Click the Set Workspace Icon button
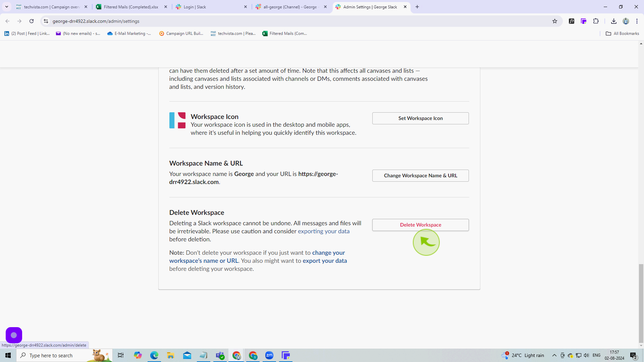Viewport: 644px width, 362px height. [x=420, y=118]
